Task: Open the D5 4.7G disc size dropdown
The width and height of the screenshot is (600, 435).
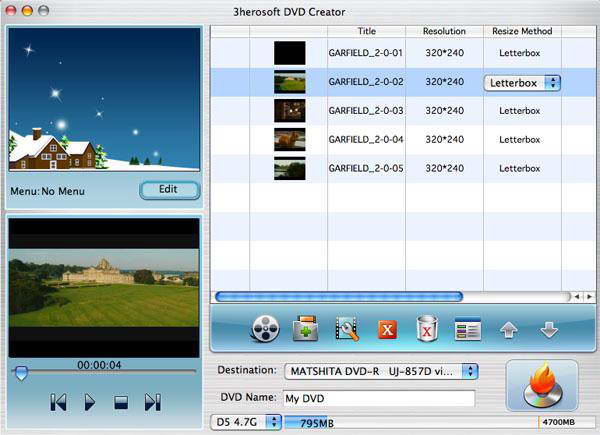Action: click(x=246, y=422)
